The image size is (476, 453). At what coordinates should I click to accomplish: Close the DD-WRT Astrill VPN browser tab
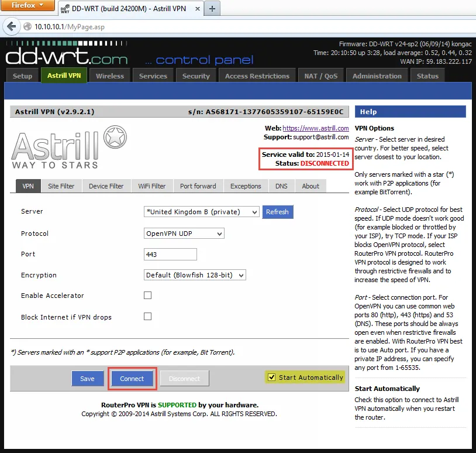click(197, 9)
